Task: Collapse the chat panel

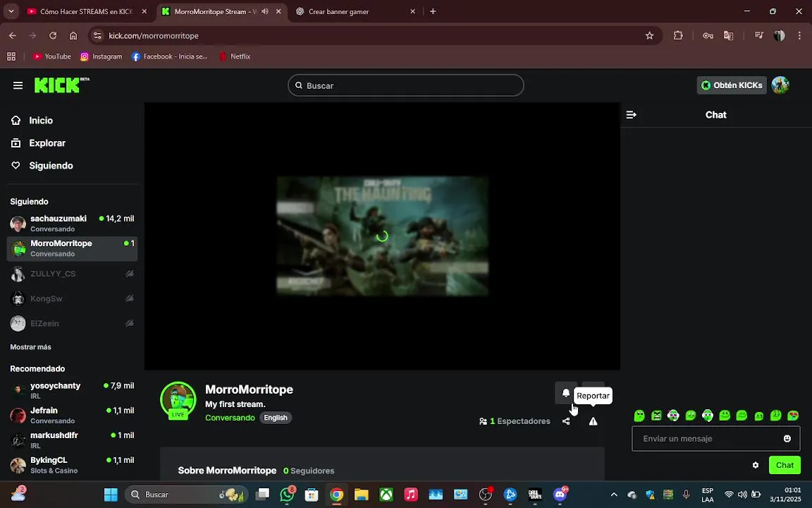Action: coord(631,115)
